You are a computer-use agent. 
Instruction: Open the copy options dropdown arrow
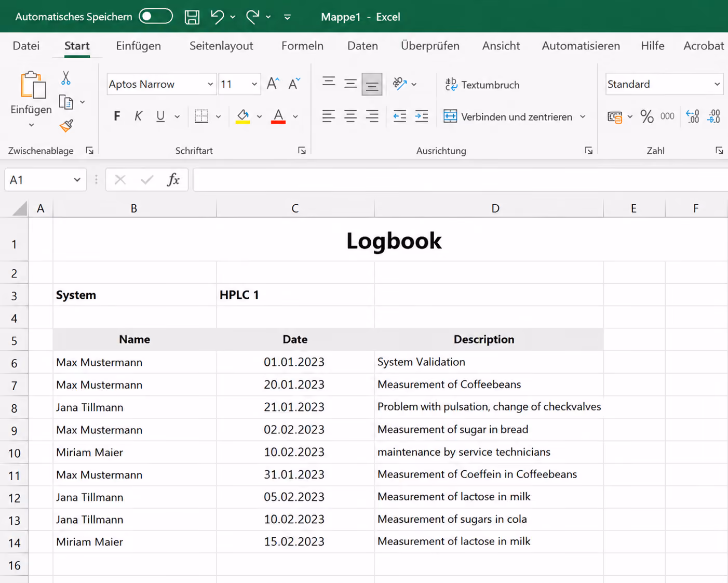point(83,102)
